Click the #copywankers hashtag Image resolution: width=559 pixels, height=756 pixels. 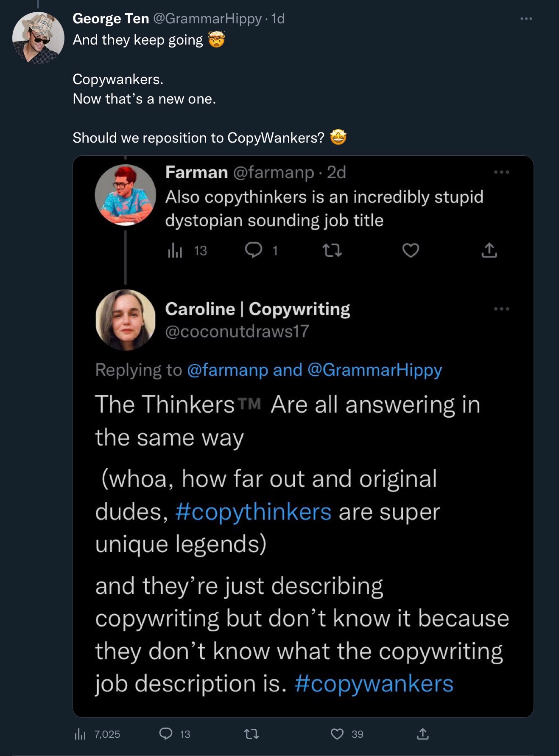coord(374,683)
